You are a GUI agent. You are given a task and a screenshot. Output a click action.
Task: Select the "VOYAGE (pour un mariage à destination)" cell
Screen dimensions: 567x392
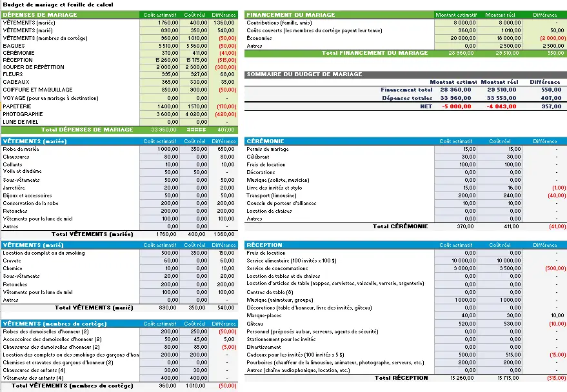50,98
